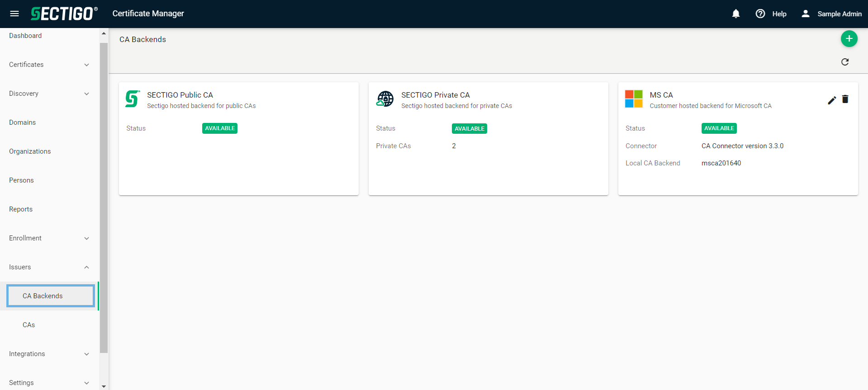Click the MS CA title
The width and height of the screenshot is (868, 390).
click(661, 95)
